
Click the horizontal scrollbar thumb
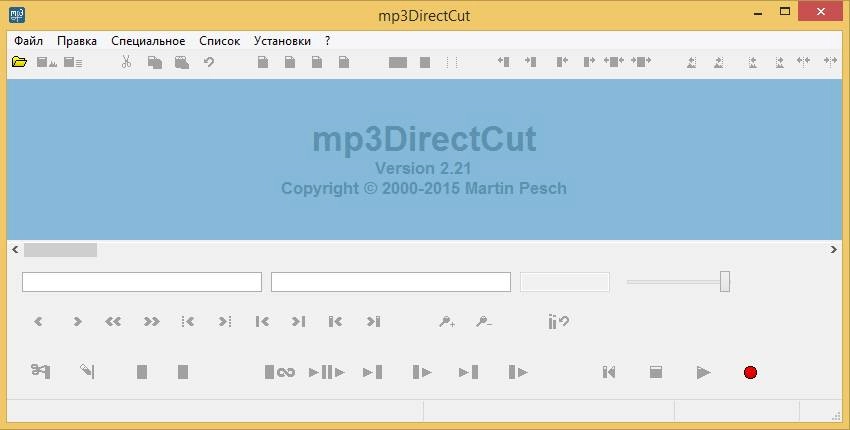60,250
